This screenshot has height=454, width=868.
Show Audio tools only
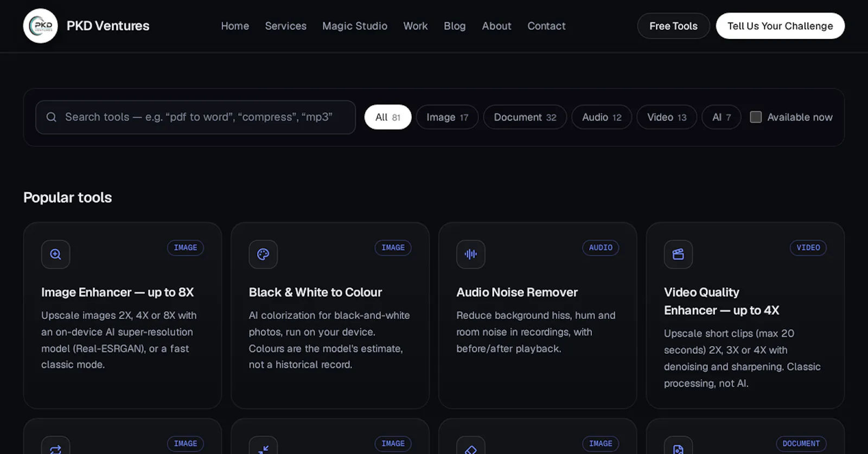tap(602, 117)
